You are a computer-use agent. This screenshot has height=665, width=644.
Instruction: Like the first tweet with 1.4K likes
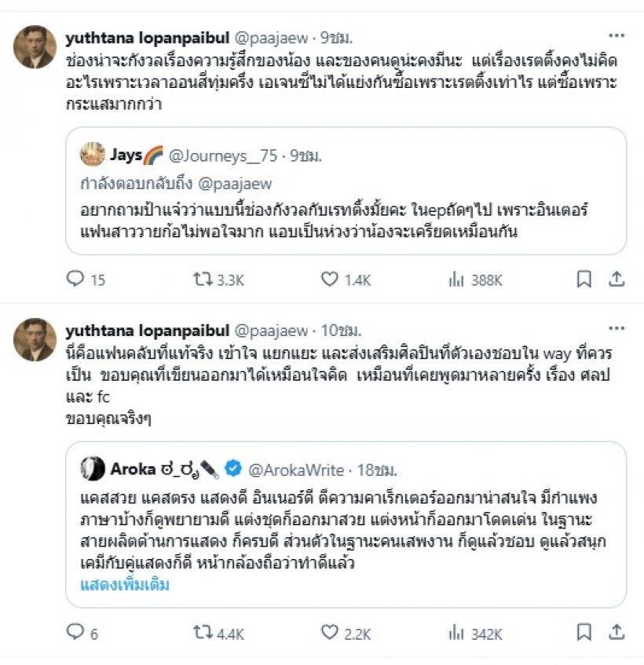(x=331, y=279)
